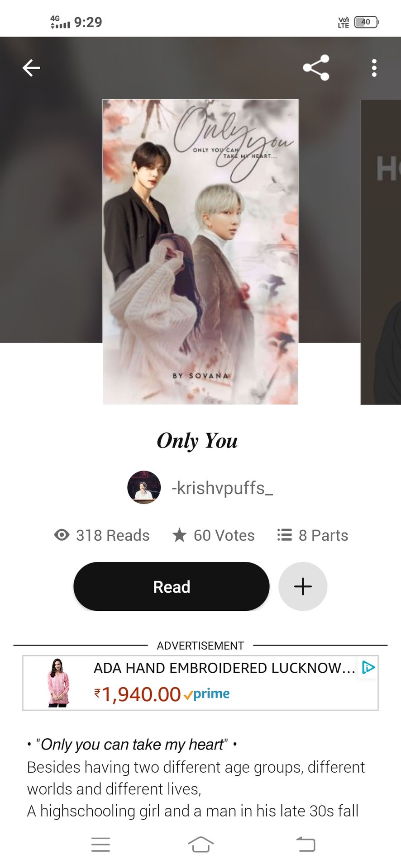Viewport: 401px width, 868px height.
Task: Tap the plus add-to-library button
Action: (303, 586)
